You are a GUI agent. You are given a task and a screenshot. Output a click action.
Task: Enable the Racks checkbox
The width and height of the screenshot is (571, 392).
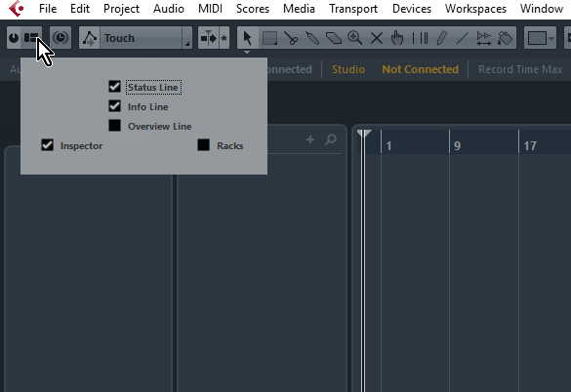204,145
